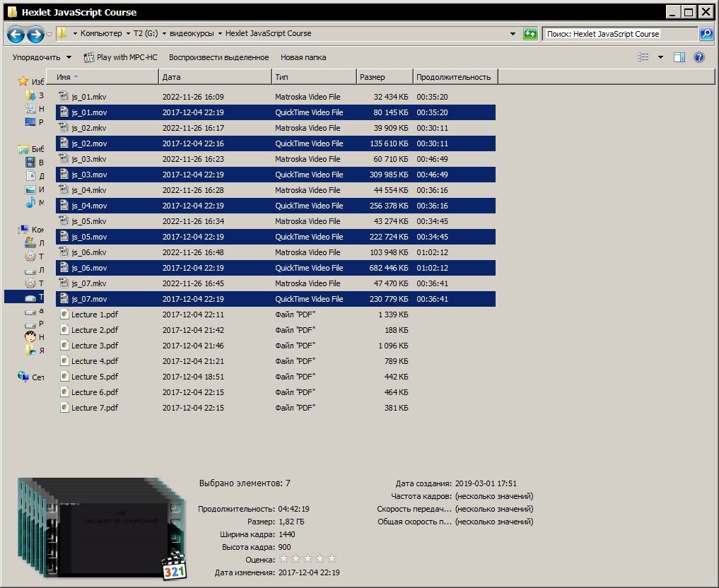Click the js_03.mkv file icon
This screenshot has height=588, width=719.
(64, 158)
